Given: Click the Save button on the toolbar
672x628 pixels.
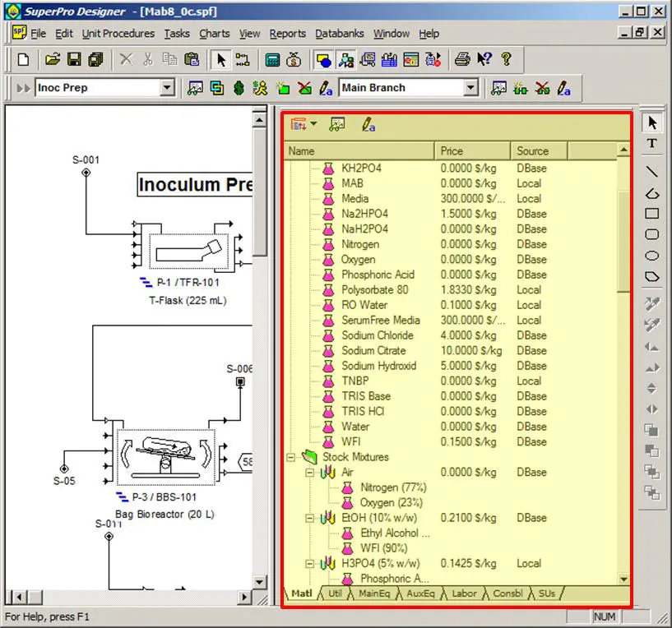Looking at the screenshot, I should point(75,59).
